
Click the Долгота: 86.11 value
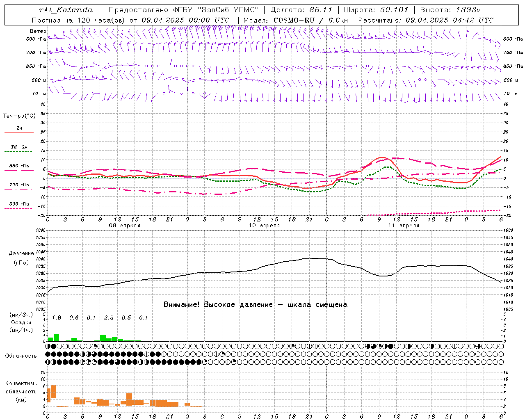pyautogui.click(x=301, y=10)
